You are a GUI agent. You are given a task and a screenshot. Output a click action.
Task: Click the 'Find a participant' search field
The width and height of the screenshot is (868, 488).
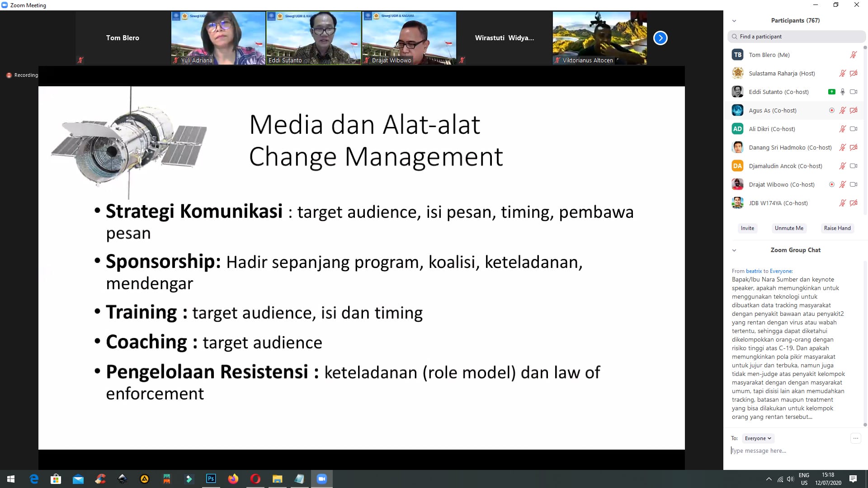(796, 37)
